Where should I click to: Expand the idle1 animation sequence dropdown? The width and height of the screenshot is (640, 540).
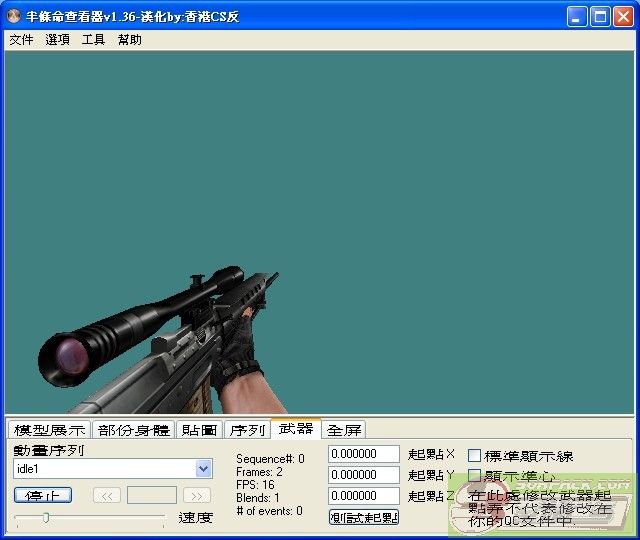click(203, 469)
